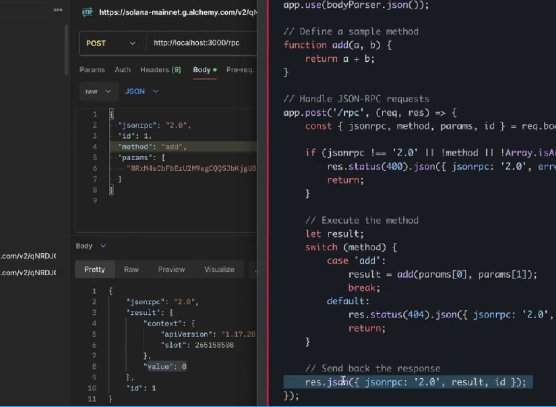The image size is (556, 407).
Task: Click the 8RxM4s address string in params
Action: pyautogui.click(x=191, y=168)
